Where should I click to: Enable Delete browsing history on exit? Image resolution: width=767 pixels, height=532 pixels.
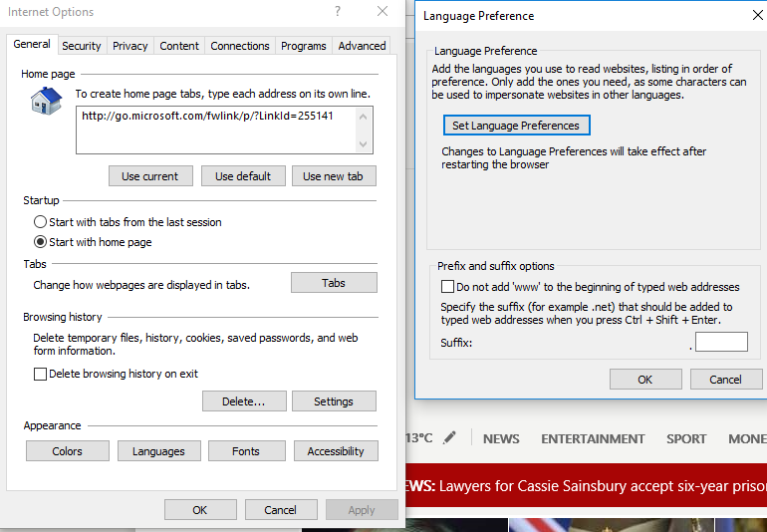116,374
